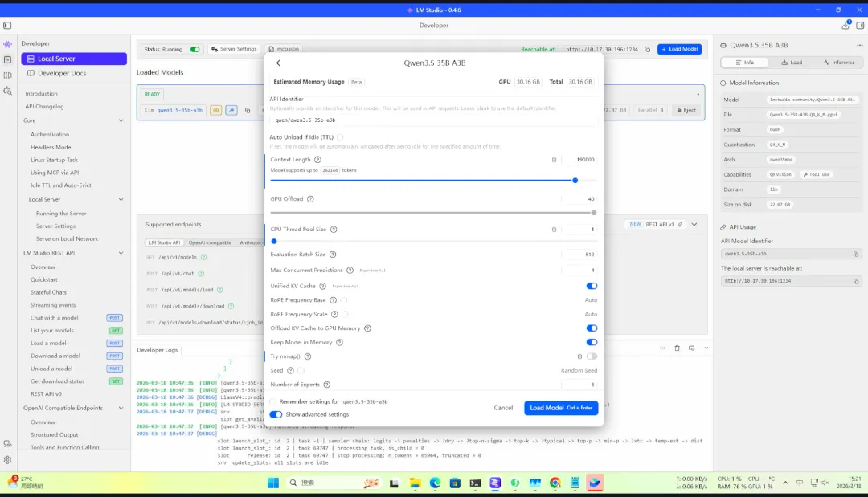The image size is (868, 497).
Task: Enable Auto Unload If Idle checkbox
Action: point(340,137)
